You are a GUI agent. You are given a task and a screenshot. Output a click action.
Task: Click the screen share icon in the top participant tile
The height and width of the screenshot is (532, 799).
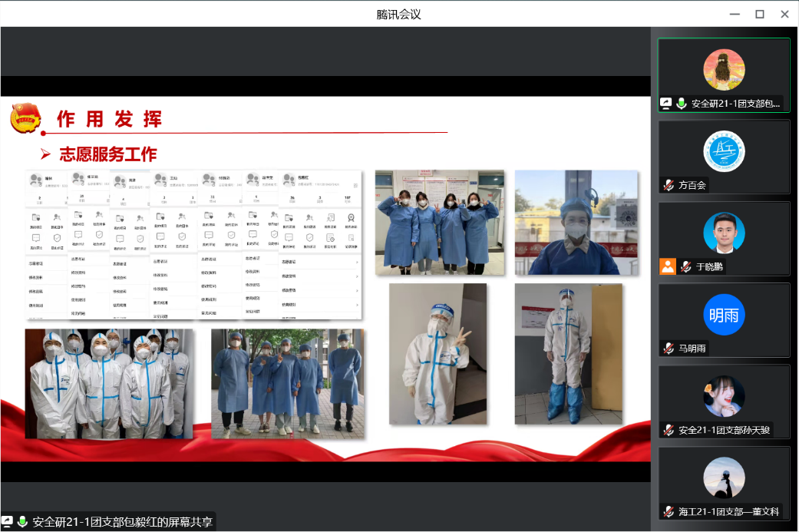666,104
